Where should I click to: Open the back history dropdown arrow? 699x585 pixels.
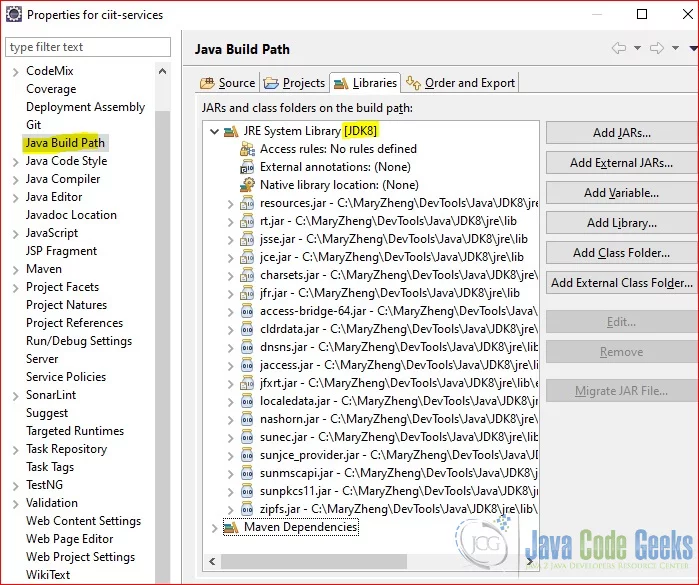(637, 48)
